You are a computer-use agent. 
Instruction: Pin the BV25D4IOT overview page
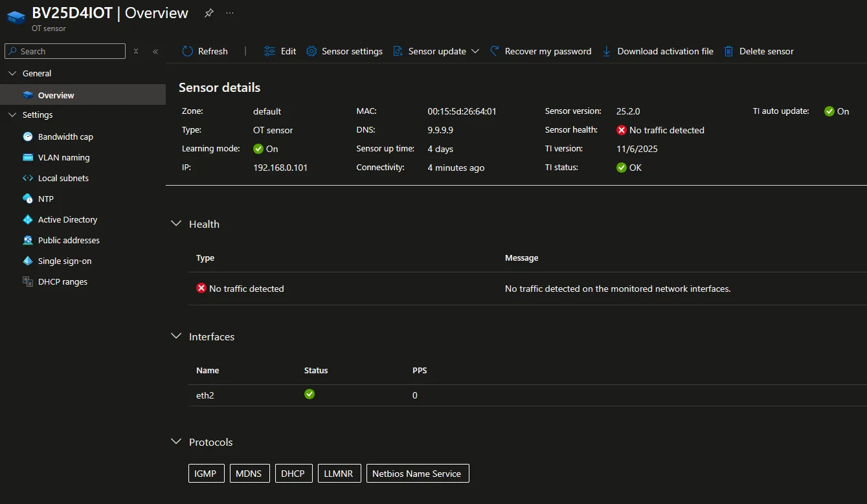pos(208,13)
